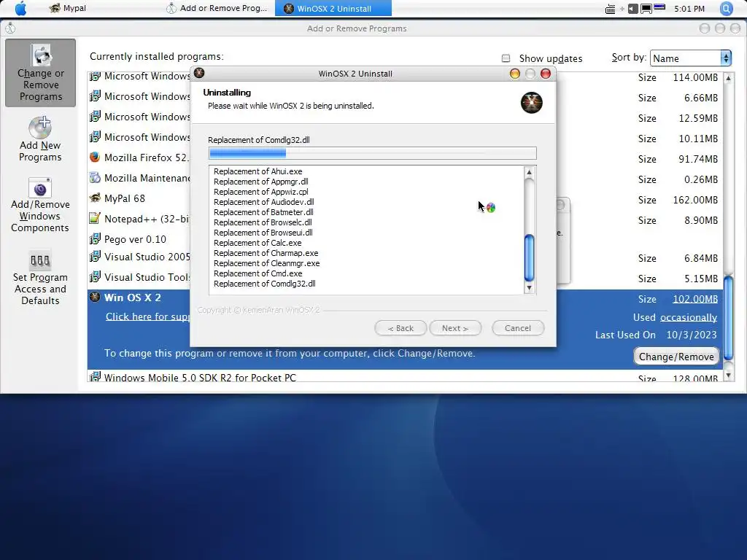Click uninstall log scroll up arrow

click(x=529, y=172)
